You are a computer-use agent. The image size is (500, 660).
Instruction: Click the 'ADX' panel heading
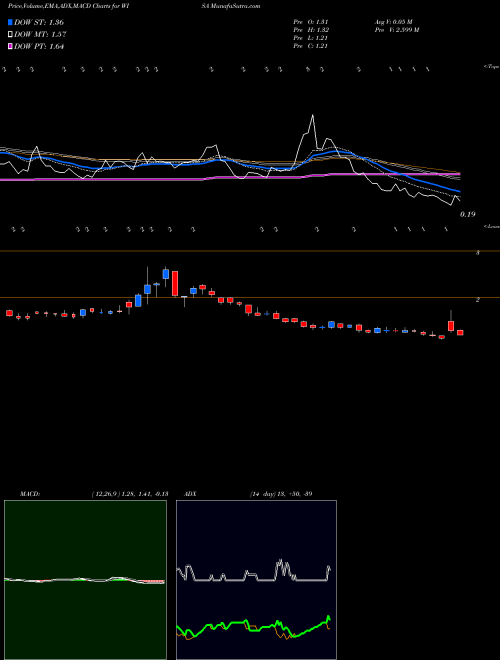pyautogui.click(x=190, y=494)
